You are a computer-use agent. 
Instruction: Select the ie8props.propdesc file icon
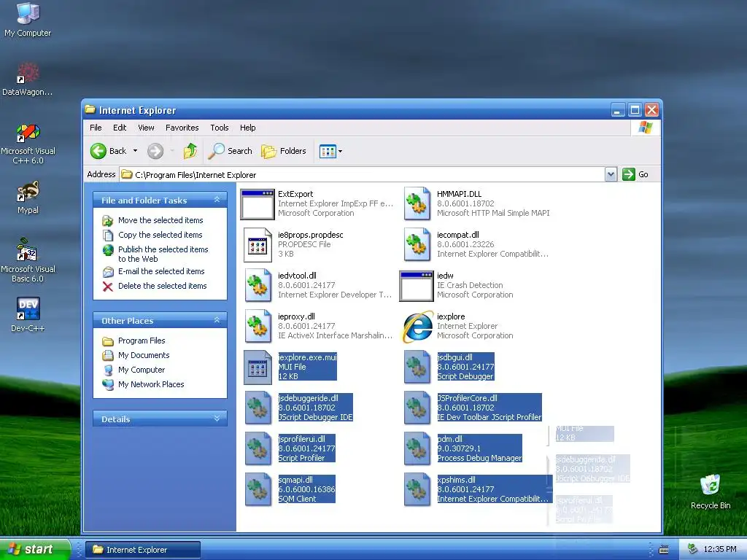point(258,245)
